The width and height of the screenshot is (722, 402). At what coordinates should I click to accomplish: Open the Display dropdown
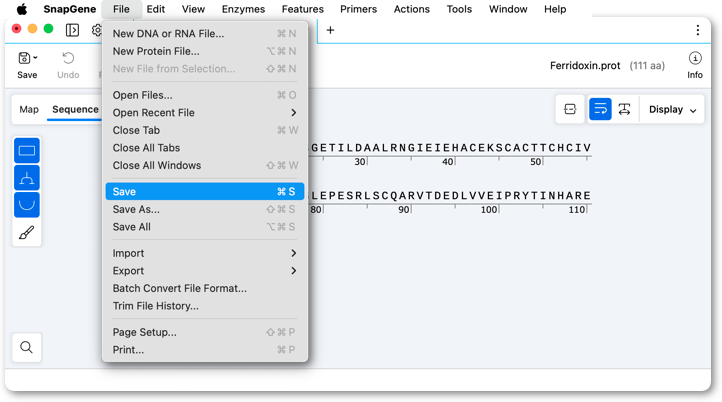point(672,109)
